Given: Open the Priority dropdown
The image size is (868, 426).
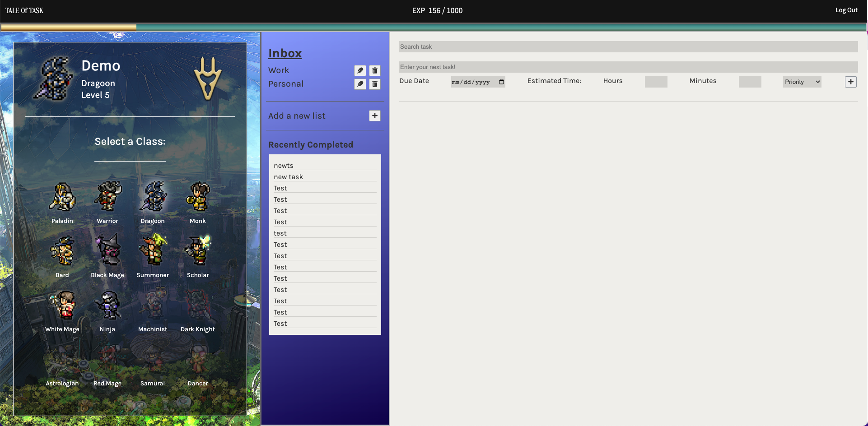Looking at the screenshot, I should tap(802, 82).
